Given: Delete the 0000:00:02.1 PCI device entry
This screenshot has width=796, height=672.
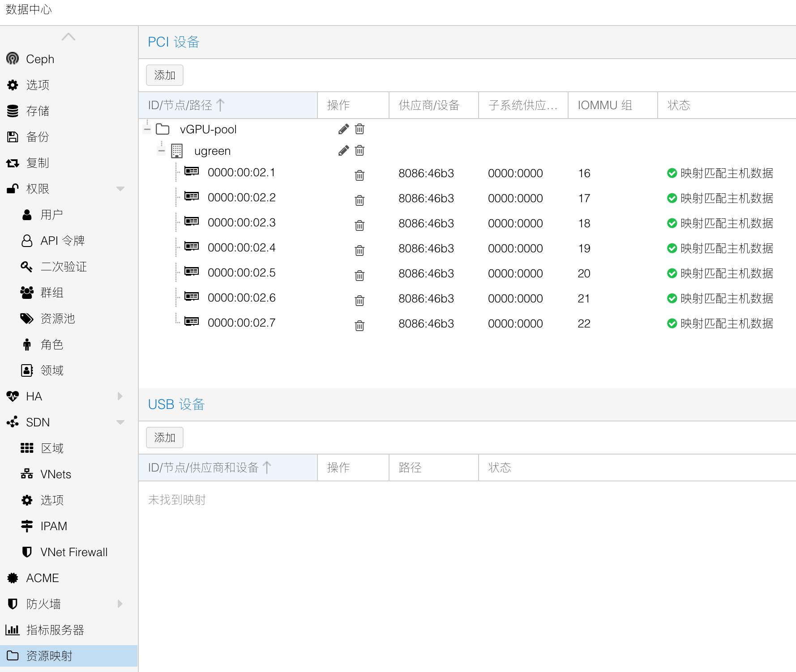Looking at the screenshot, I should [x=359, y=175].
